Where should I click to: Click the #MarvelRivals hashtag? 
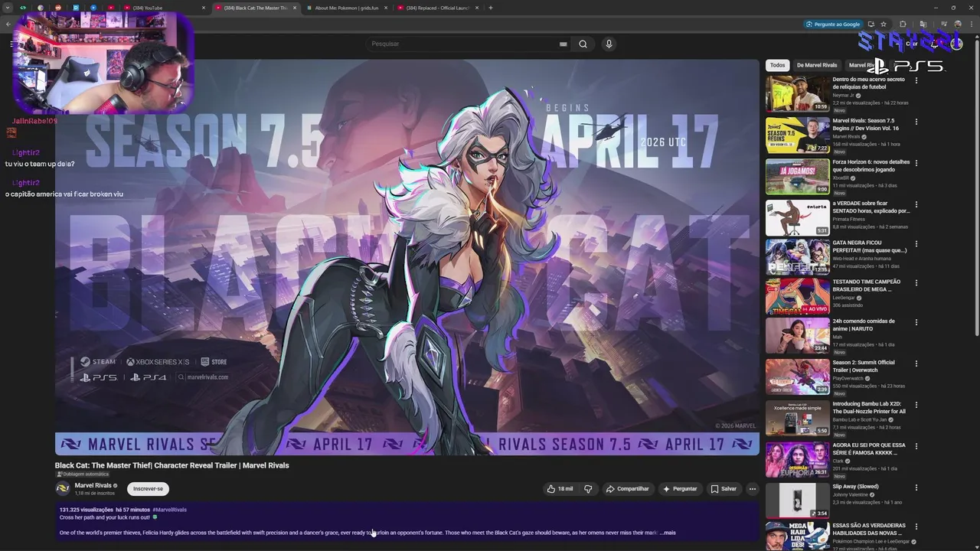[x=169, y=510]
